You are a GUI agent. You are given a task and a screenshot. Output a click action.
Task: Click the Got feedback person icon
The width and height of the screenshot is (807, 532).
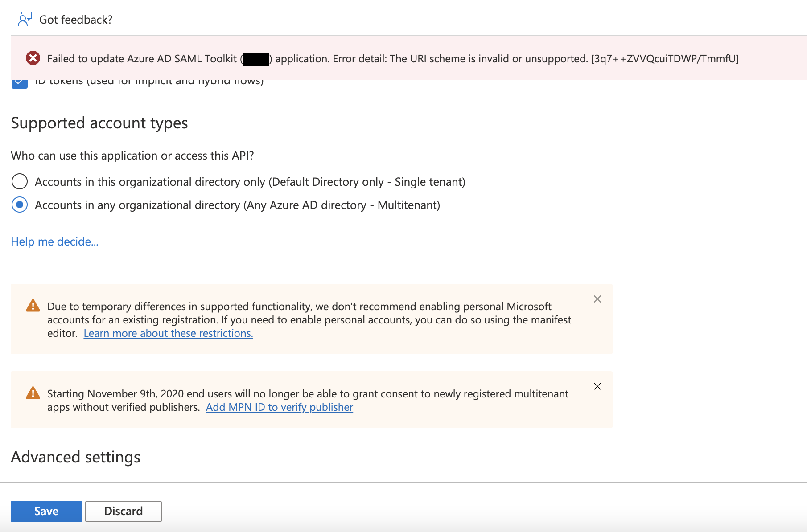(x=25, y=19)
